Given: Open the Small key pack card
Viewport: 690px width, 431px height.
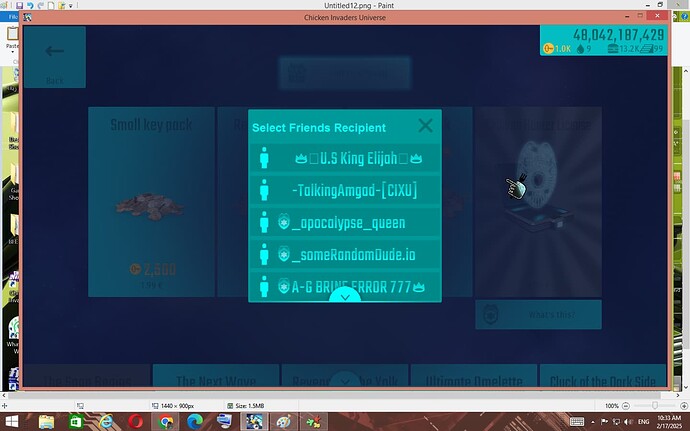Looking at the screenshot, I should (151, 202).
